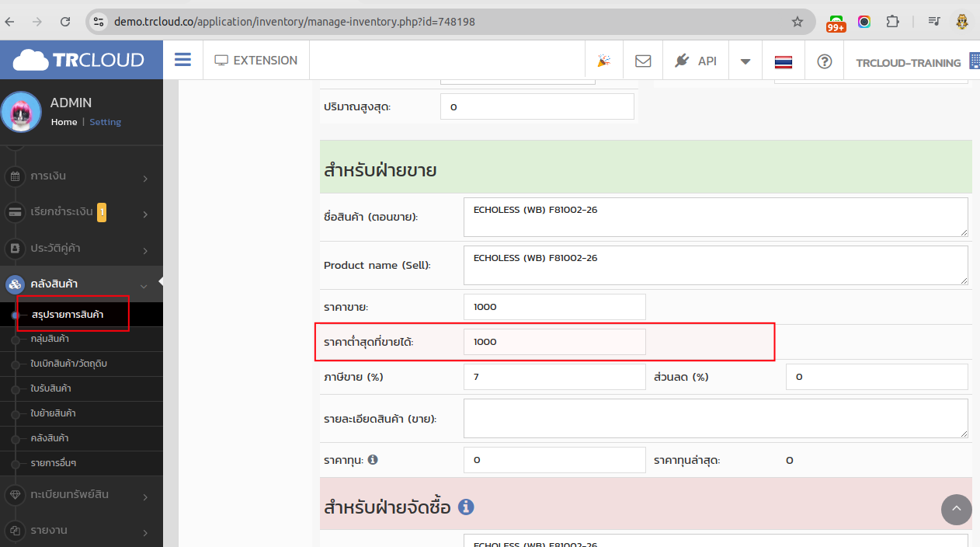
Task: Bookmark this page with star icon
Action: click(798, 22)
